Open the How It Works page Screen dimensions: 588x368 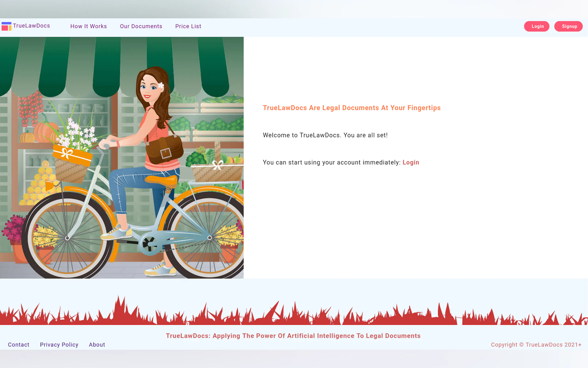88,26
